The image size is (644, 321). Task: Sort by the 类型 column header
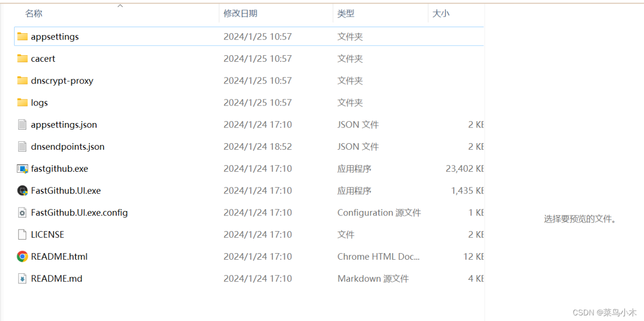(x=346, y=14)
